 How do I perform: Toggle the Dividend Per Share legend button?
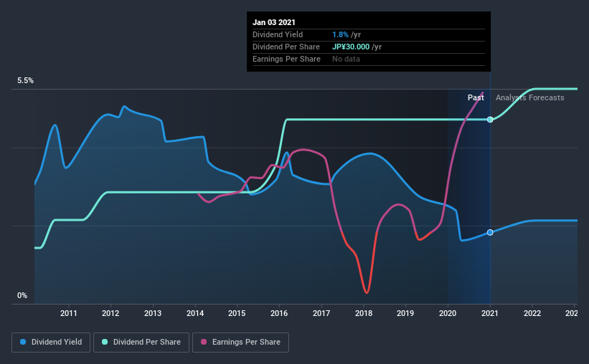141,343
